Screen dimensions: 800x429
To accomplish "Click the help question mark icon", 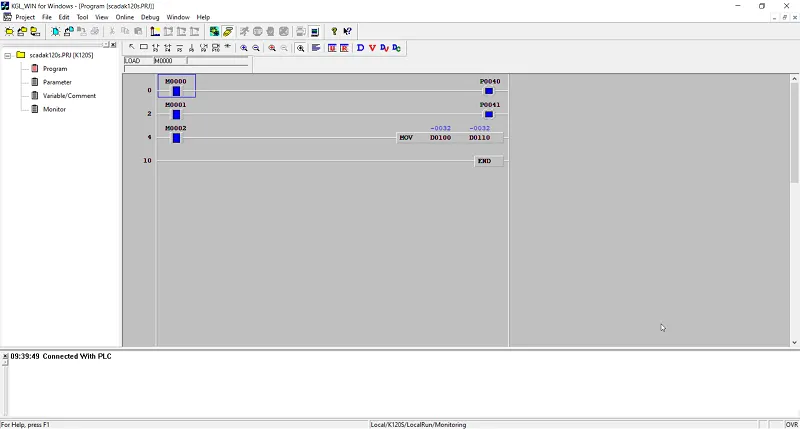I will click(x=334, y=32).
